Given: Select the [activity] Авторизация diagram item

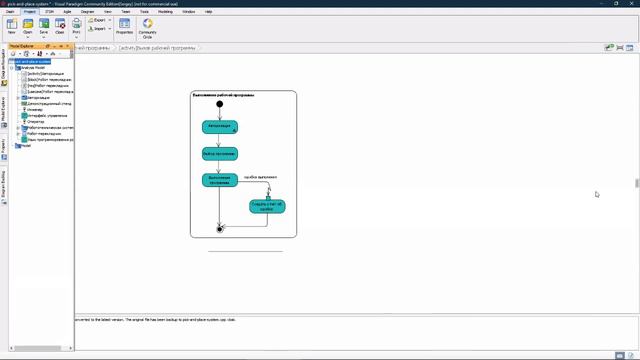Looking at the screenshot, I should (43, 74).
